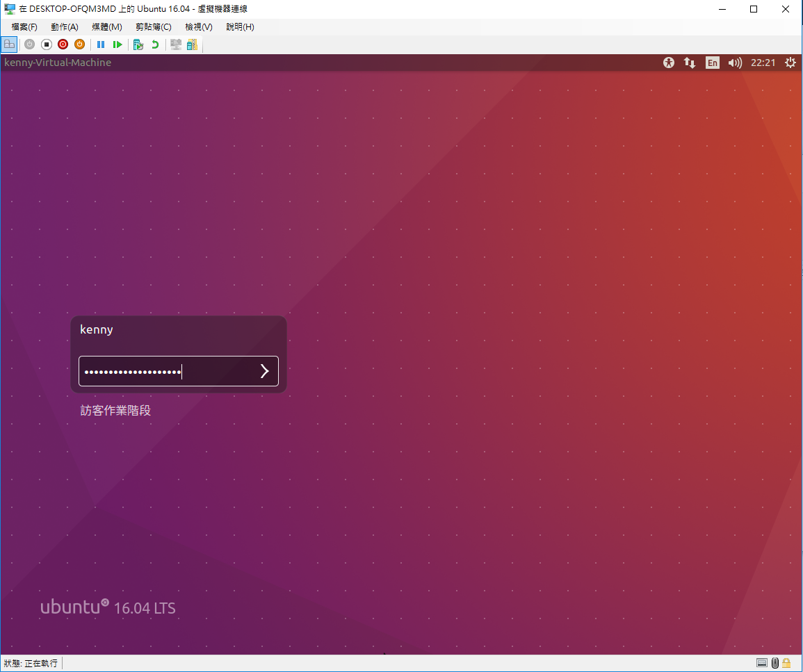Pause the running virtual machine
Viewport: 803px width, 672px height.
[101, 44]
